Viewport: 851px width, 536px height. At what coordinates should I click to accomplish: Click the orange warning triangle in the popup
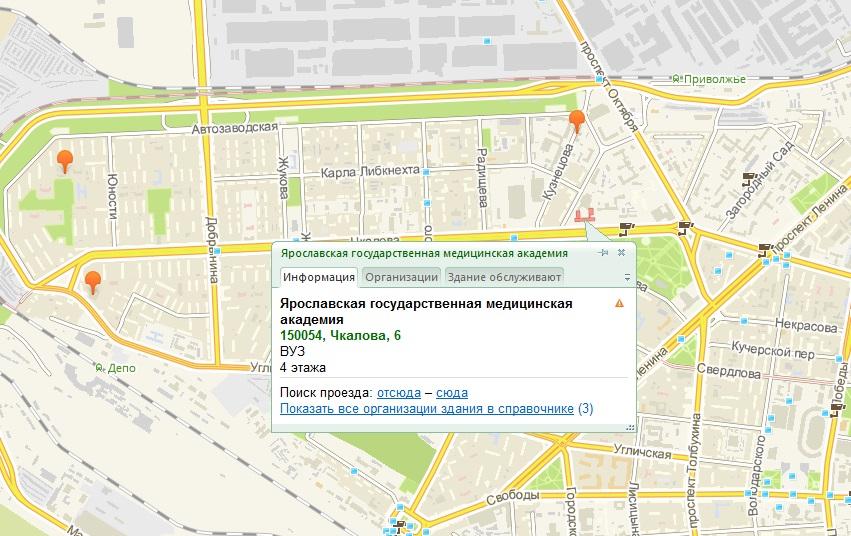click(x=619, y=303)
